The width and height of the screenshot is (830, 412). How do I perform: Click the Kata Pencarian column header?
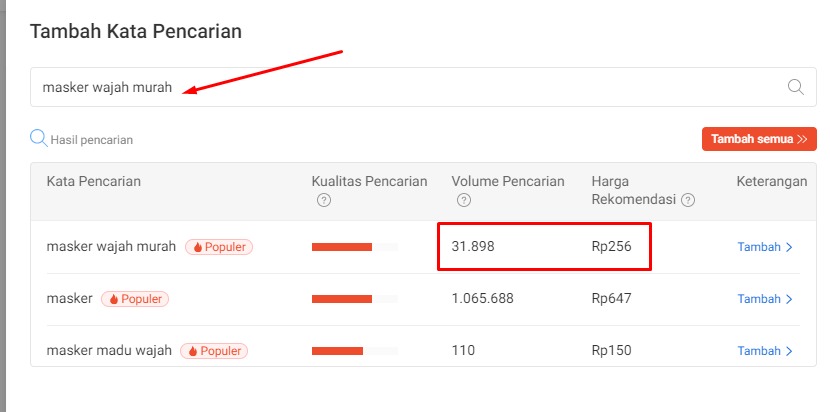click(x=94, y=181)
